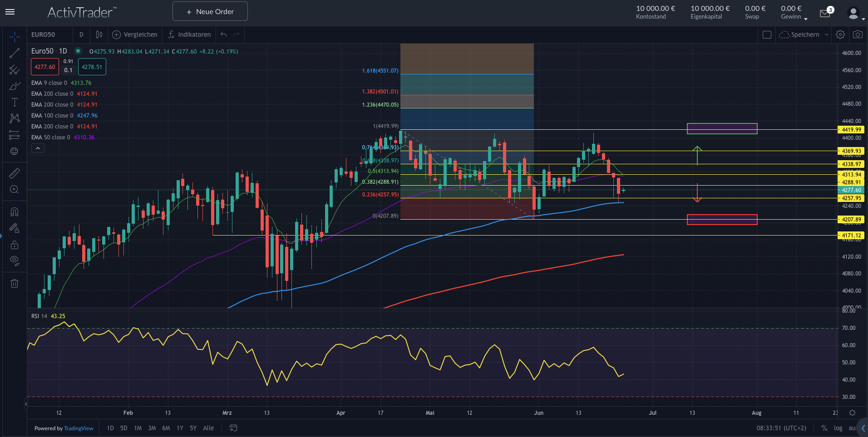This screenshot has height=437, width=868.
Task: Open the account profile dropdown
Action: tap(854, 13)
